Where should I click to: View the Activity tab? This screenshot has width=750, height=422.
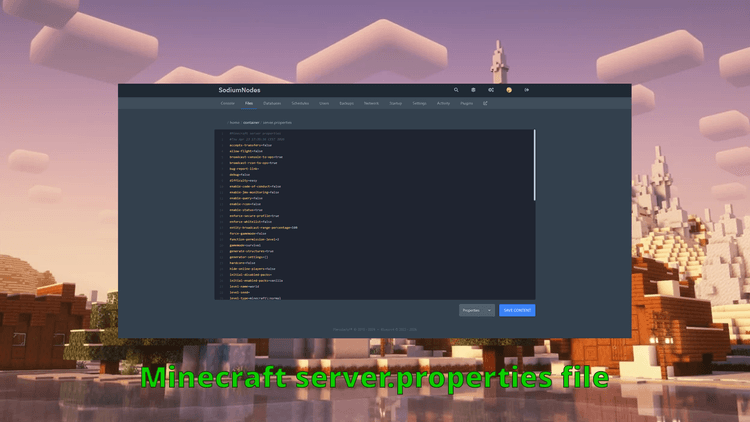click(x=443, y=103)
